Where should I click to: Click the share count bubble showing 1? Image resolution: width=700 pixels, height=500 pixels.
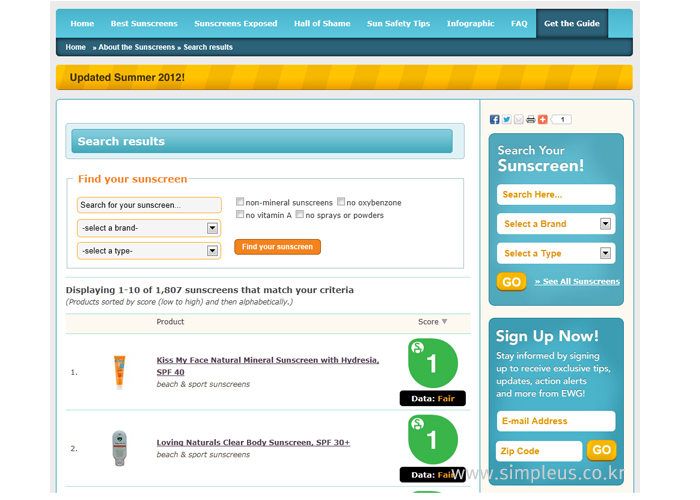[x=561, y=119]
